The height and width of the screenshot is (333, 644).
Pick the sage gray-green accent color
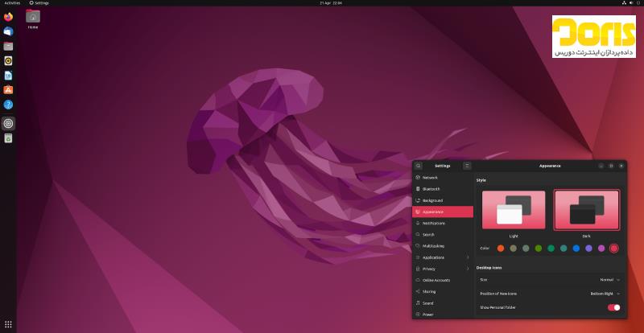[x=526, y=249]
